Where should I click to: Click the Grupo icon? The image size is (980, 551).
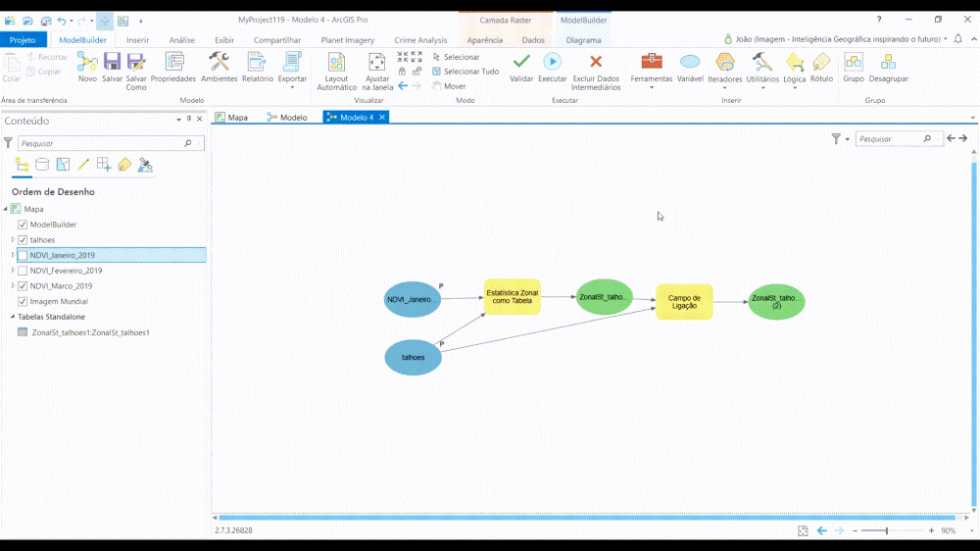pos(853,63)
